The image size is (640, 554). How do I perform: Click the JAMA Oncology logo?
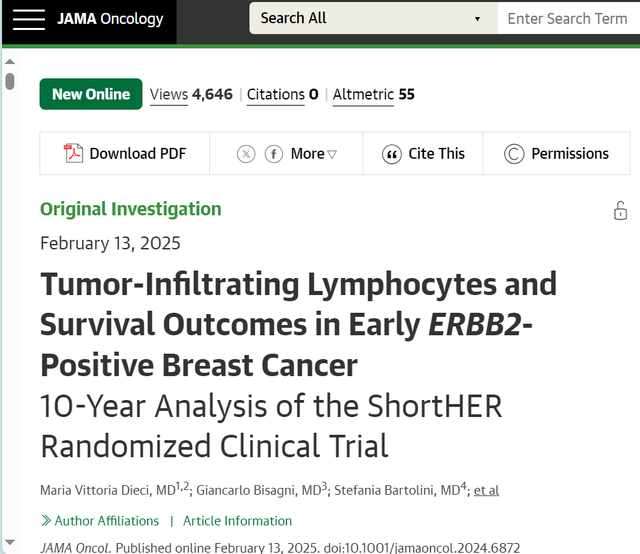pos(110,19)
